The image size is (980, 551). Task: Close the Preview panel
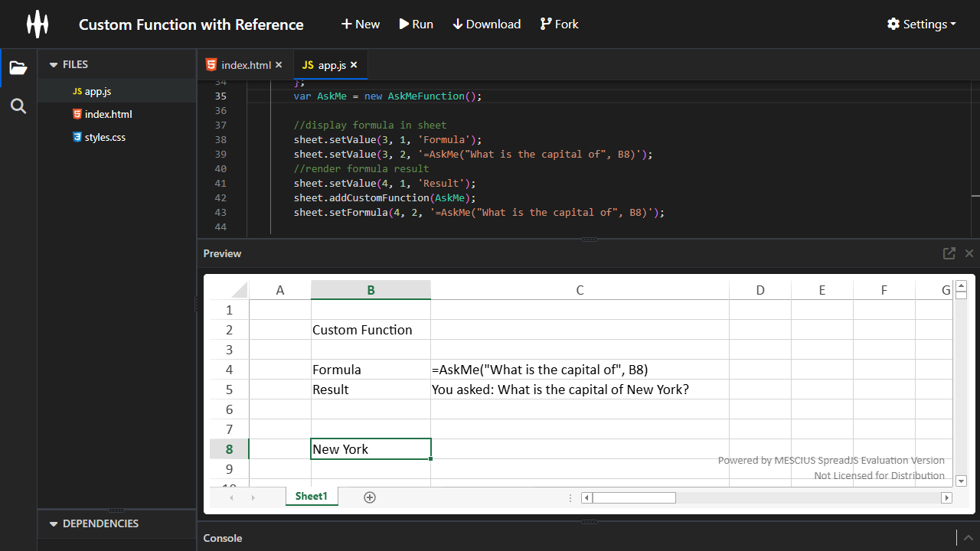969,253
